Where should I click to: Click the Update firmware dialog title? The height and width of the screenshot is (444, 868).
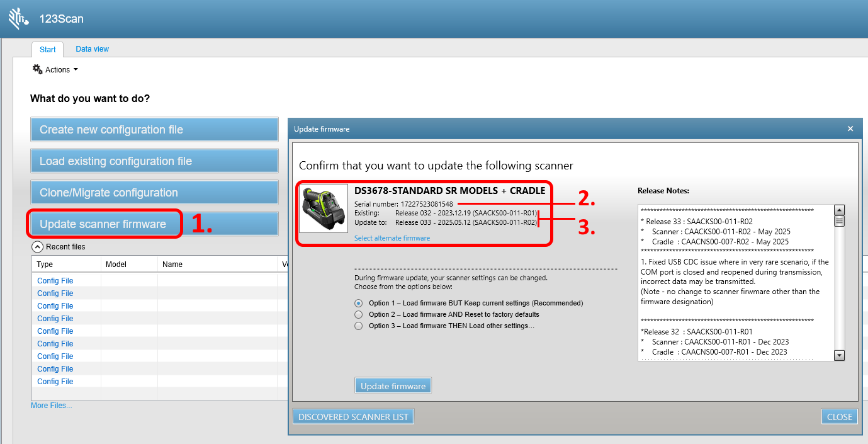point(322,129)
